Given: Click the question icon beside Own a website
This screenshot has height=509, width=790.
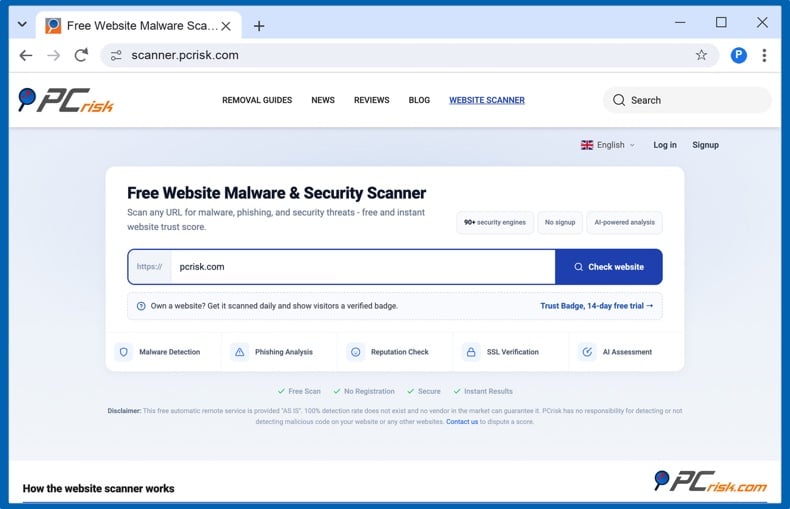Looking at the screenshot, I should [141, 306].
